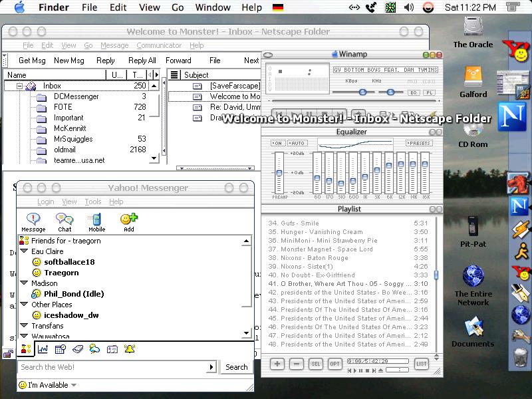Viewport: 532px width, 399px height.
Task: Open the Mobile icon in Yahoo! Messenger
Action: 96,222
